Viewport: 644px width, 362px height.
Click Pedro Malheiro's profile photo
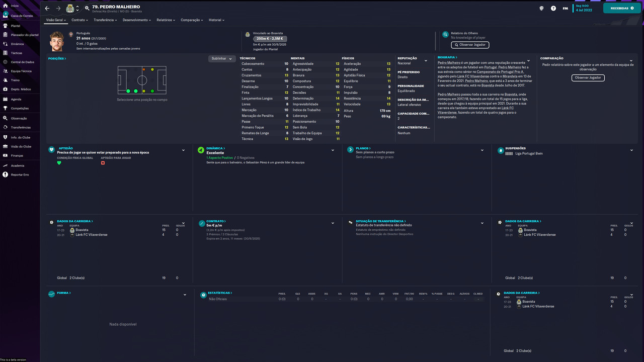coord(57,41)
